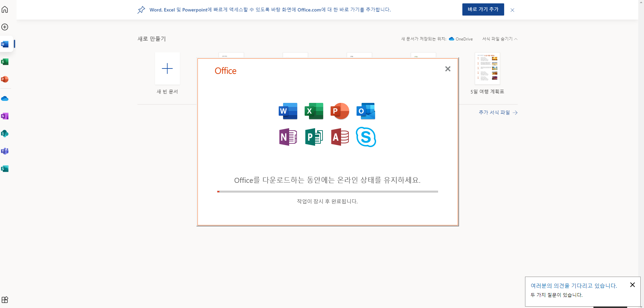Create a 새 빈 문서 blank document
Screen dimensions: 644x308
click(x=167, y=68)
